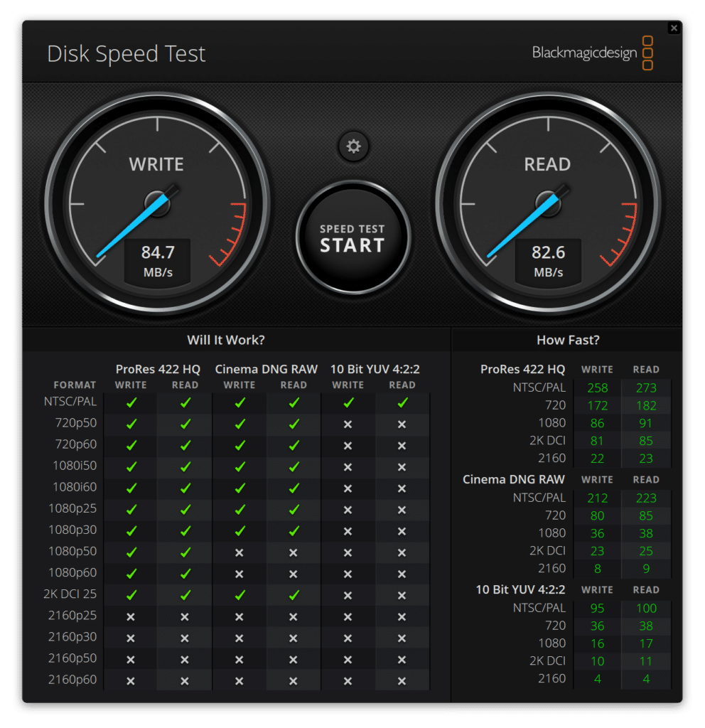
Task: Click the NTSC/PAL 10 Bit YUV write checkmark
Action: pyautogui.click(x=348, y=402)
